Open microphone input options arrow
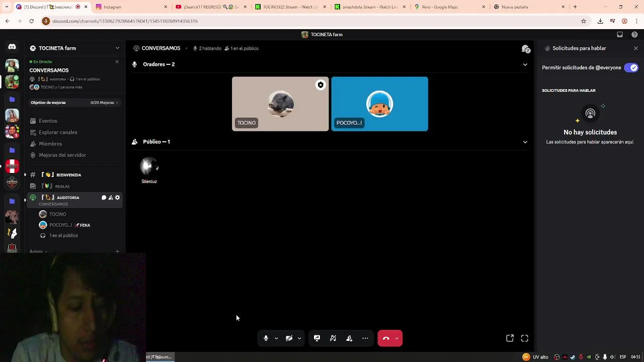 pyautogui.click(x=276, y=338)
